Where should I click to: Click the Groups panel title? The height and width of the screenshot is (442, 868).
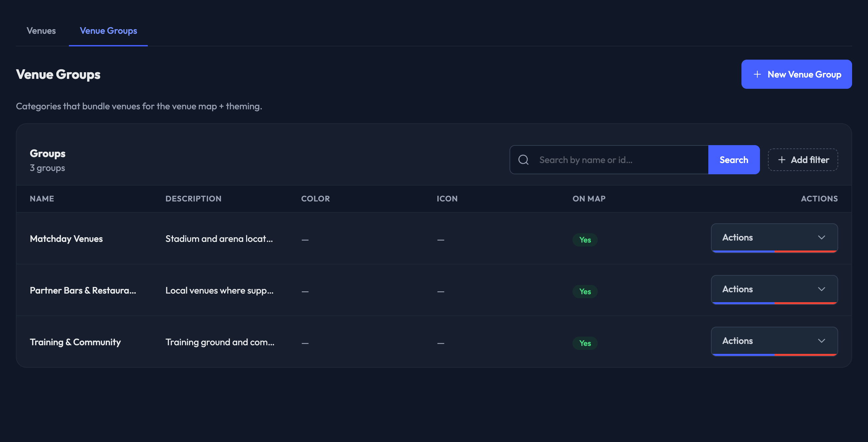[x=47, y=153]
